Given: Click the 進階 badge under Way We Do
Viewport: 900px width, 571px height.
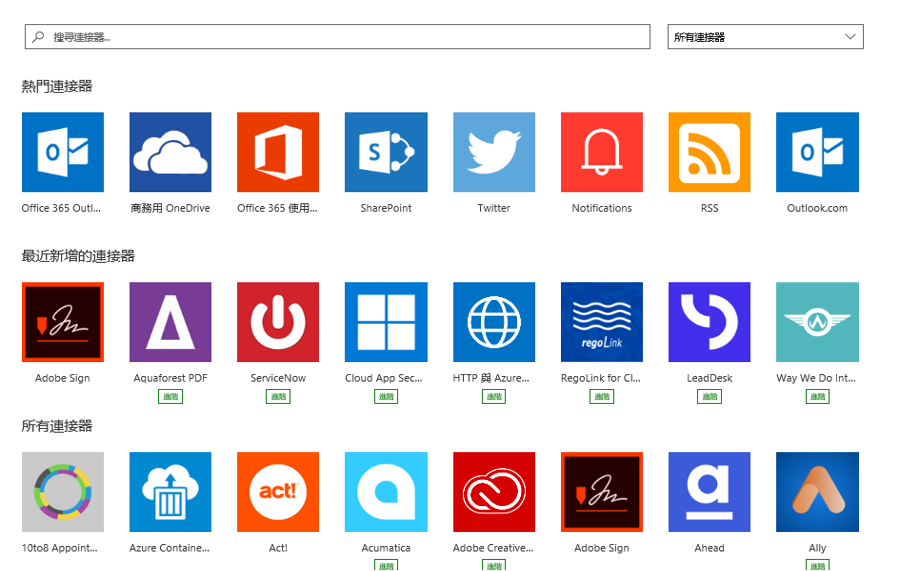Looking at the screenshot, I should [x=817, y=397].
